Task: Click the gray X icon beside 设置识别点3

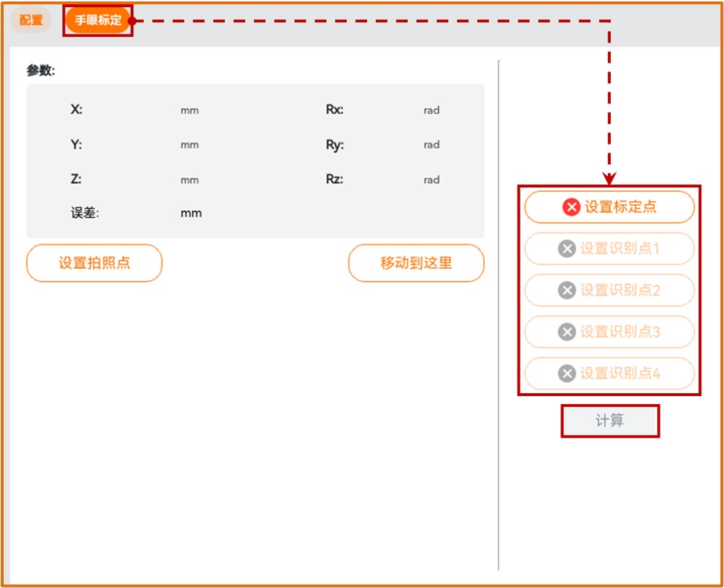Action: (567, 332)
